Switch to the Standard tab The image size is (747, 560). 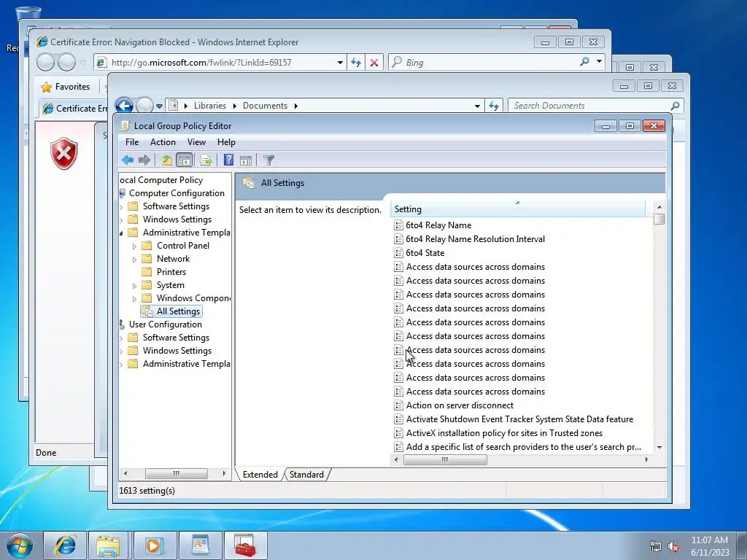click(306, 474)
